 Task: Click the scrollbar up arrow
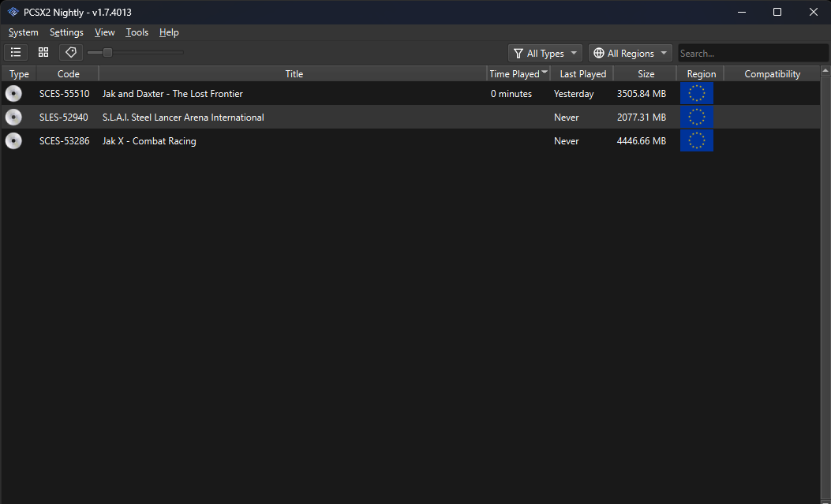[x=825, y=71]
